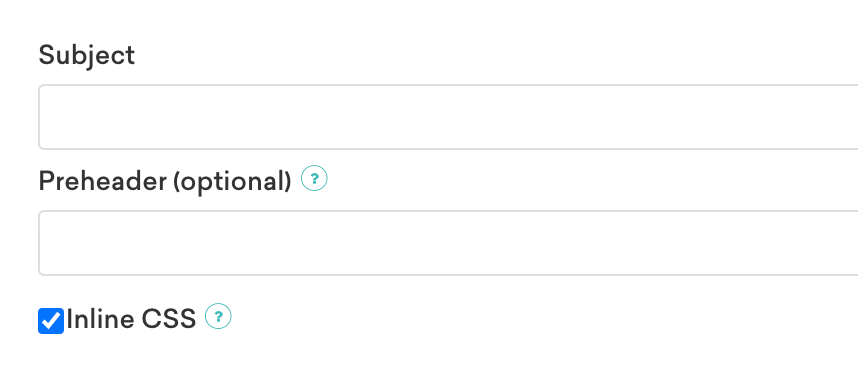Image resolution: width=858 pixels, height=382 pixels.
Task: Show tooltip next to Inline CSS
Action: (x=218, y=316)
